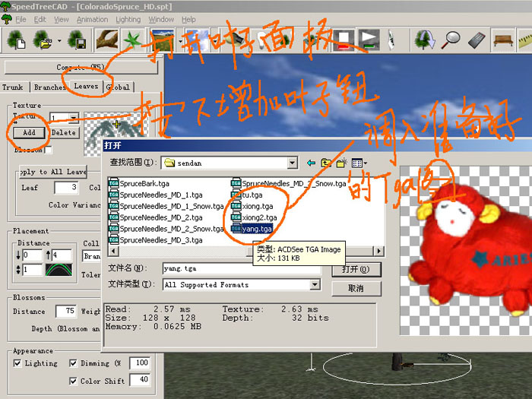Open the Animation menu
This screenshot has height=399, width=532.
[x=92, y=20]
